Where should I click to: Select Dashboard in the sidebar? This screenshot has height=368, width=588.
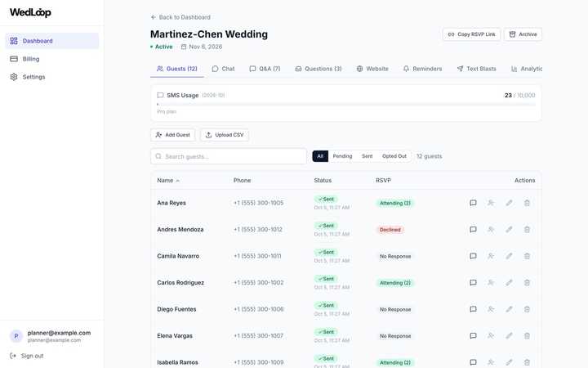(x=52, y=41)
